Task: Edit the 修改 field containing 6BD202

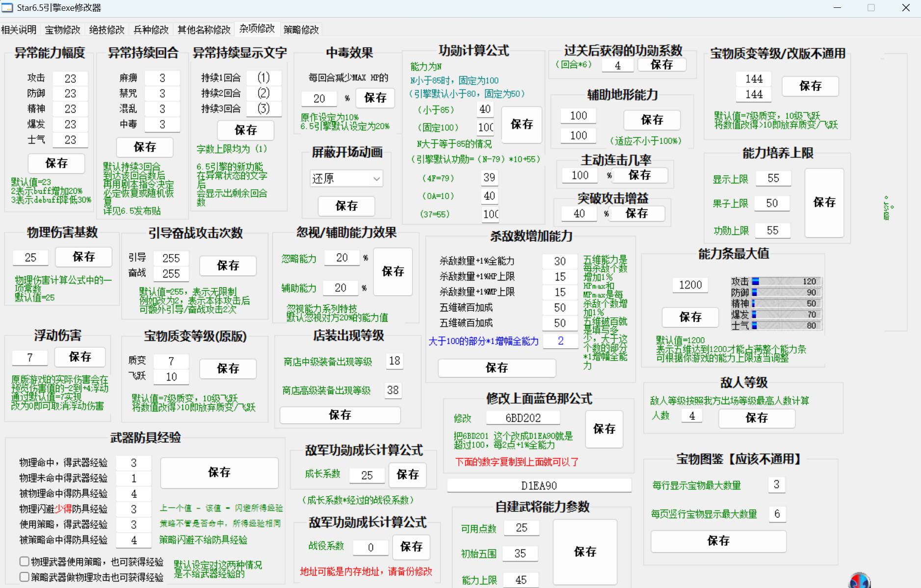Action: (x=523, y=418)
